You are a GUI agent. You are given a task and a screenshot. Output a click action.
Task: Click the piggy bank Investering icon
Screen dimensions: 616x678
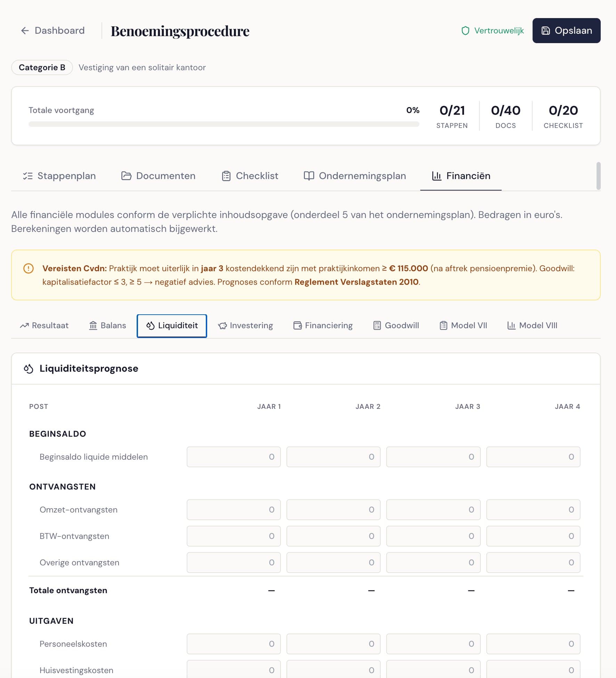pos(222,326)
